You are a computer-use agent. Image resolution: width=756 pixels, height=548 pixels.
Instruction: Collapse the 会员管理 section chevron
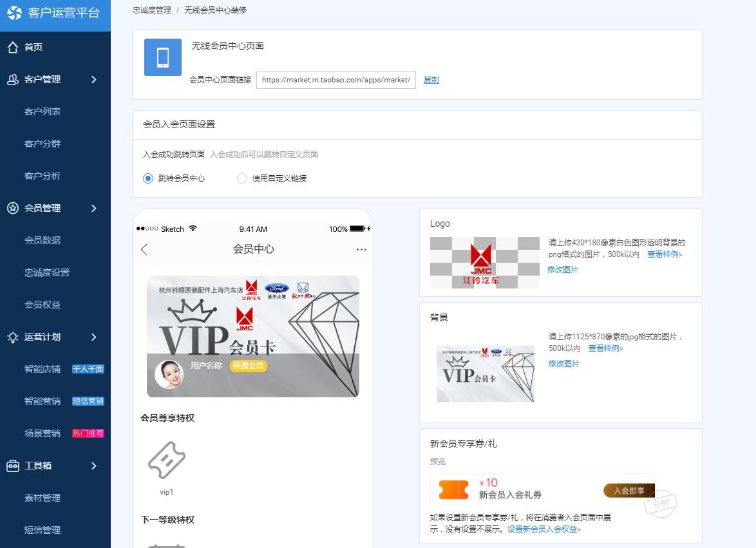click(93, 208)
